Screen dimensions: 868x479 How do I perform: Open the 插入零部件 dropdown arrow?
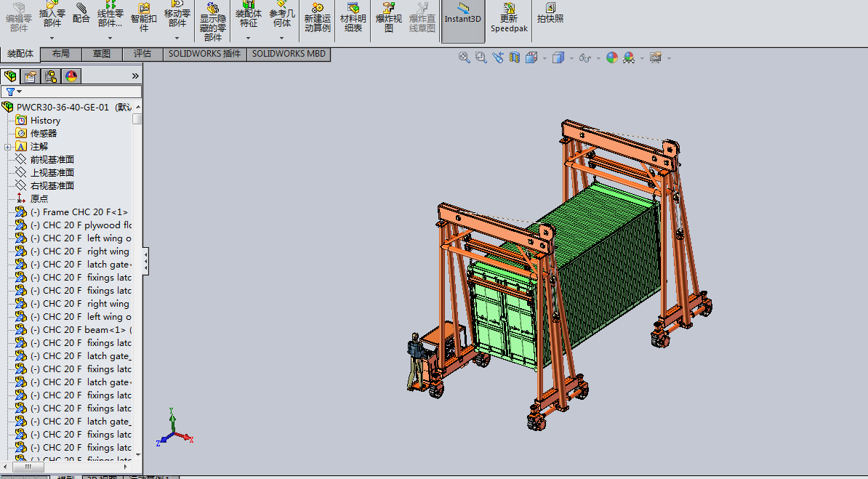52,38
